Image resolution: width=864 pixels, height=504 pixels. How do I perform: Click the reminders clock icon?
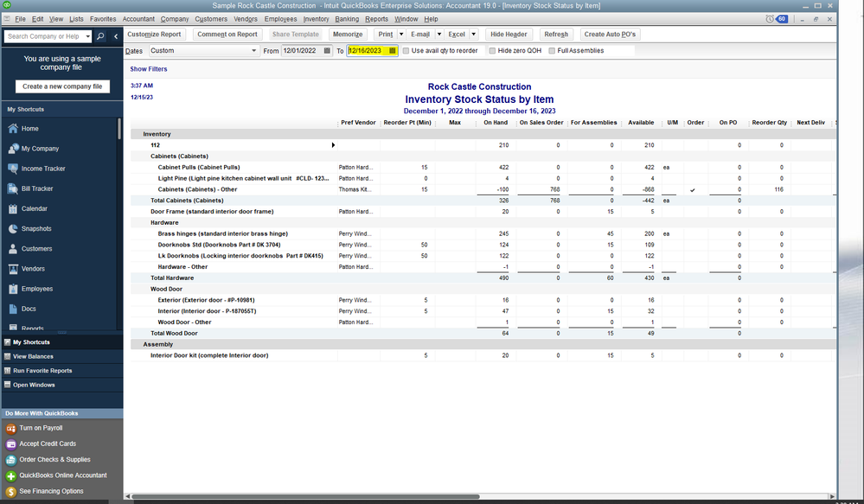770,19
